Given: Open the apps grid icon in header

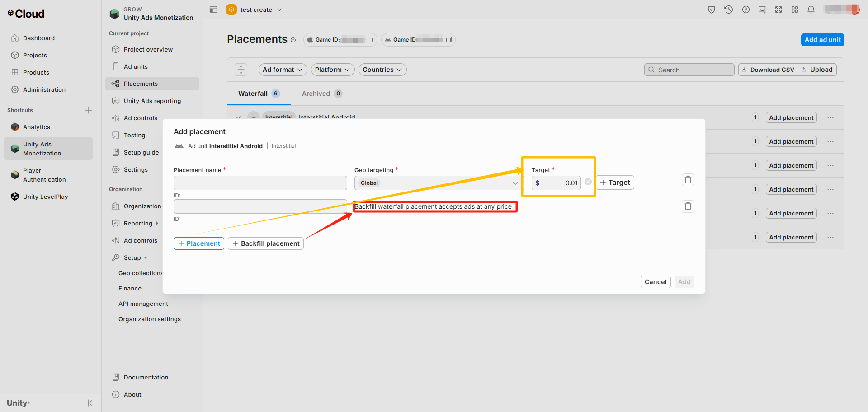Looking at the screenshot, I should [794, 9].
